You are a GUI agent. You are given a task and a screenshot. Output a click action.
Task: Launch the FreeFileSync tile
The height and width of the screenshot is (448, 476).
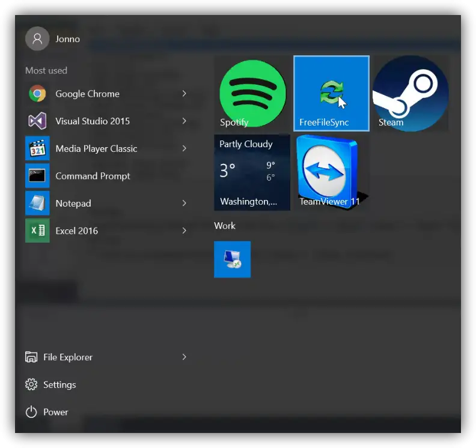coord(332,94)
